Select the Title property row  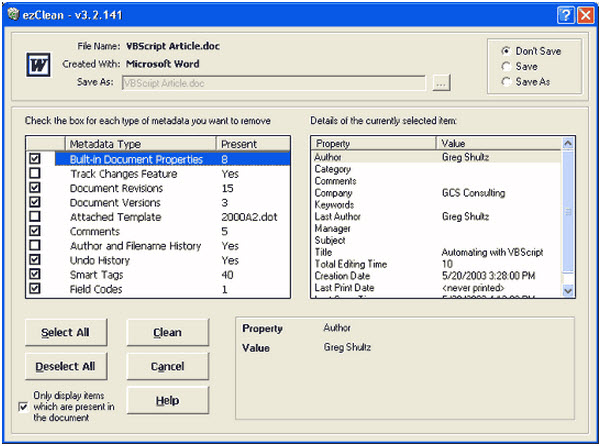pos(437,252)
